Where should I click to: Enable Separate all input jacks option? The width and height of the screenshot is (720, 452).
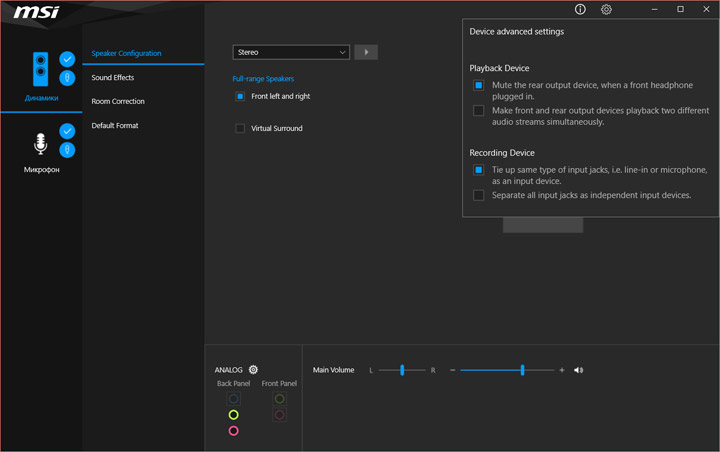coord(479,196)
